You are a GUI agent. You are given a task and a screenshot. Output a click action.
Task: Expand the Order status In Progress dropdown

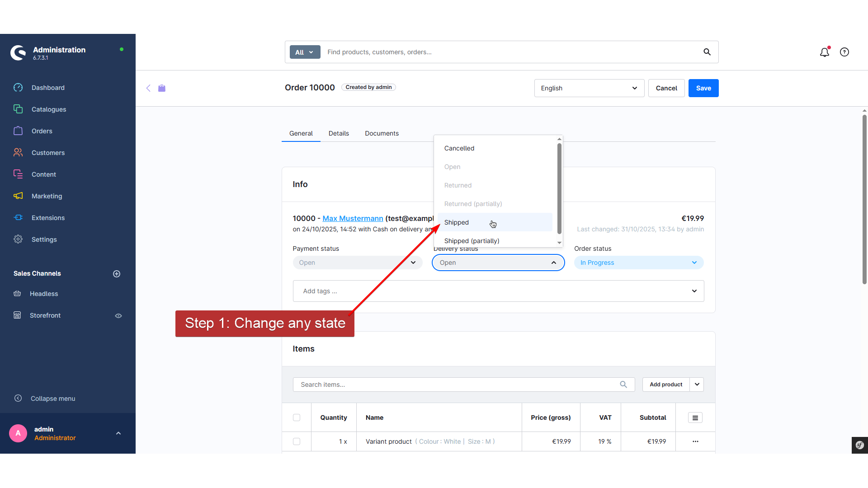pyautogui.click(x=638, y=263)
